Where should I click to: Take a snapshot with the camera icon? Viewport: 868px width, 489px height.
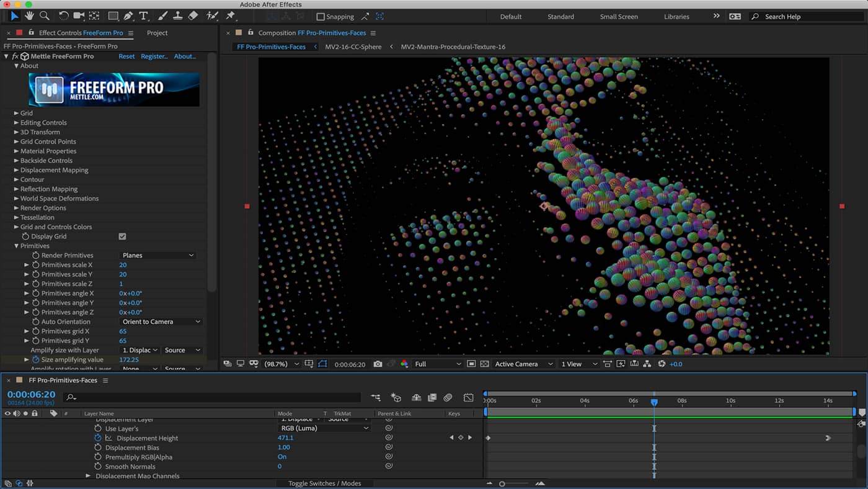click(x=378, y=364)
